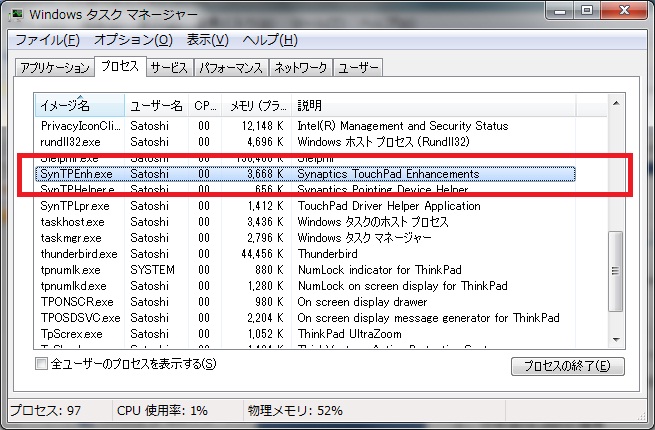This screenshot has height=430, width=655.
Task: Enable 全ユーザーのプロセスを表示する checkbox
Action: coord(41,364)
